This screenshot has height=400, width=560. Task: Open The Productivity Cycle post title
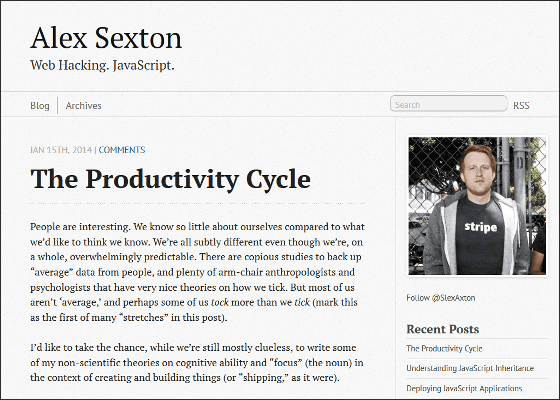170,179
